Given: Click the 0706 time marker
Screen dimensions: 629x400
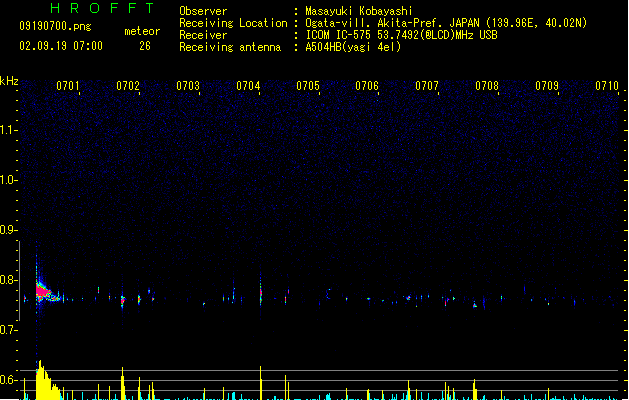Looking at the screenshot, I should click(x=367, y=85).
